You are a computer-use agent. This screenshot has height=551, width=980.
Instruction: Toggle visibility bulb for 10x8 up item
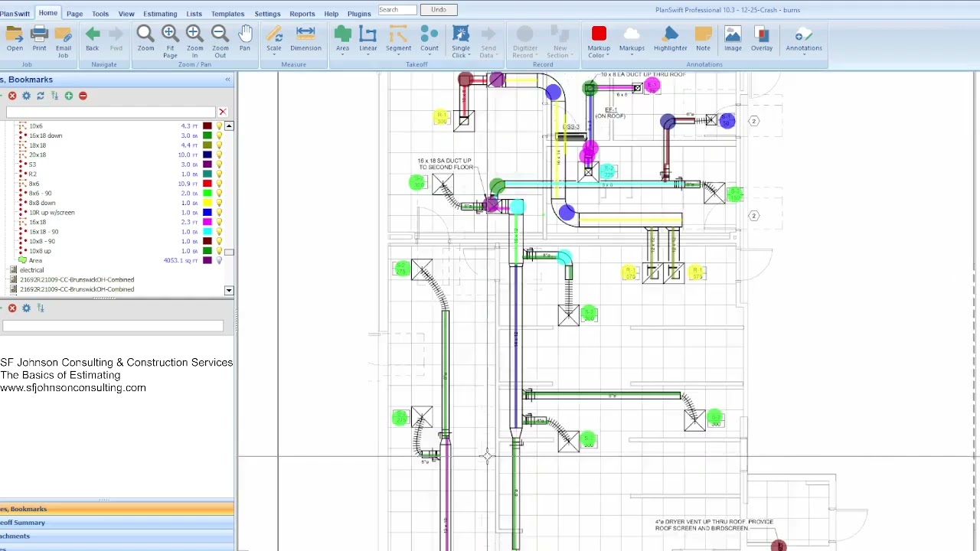tap(219, 251)
